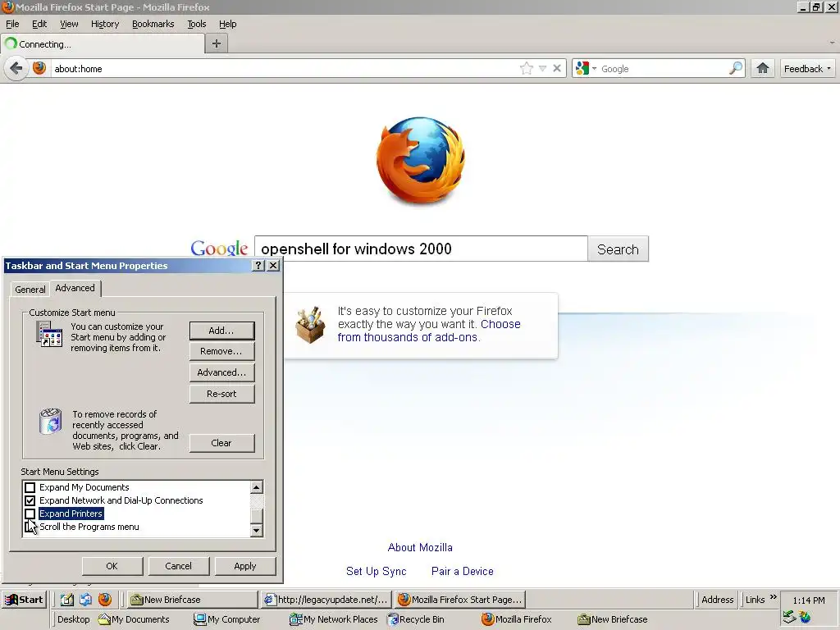The height and width of the screenshot is (630, 840).
Task: Open Recycle Bin from the Desktop toolbar
Action: [x=416, y=619]
